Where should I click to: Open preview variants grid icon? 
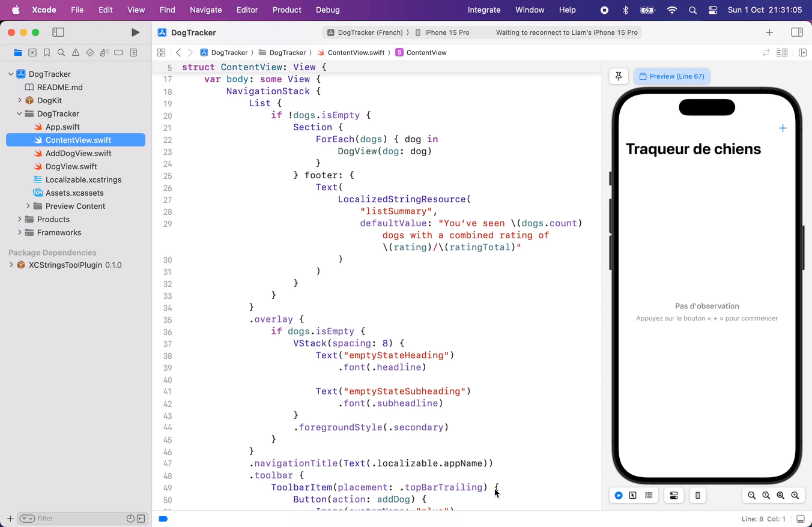pyautogui.click(x=649, y=495)
